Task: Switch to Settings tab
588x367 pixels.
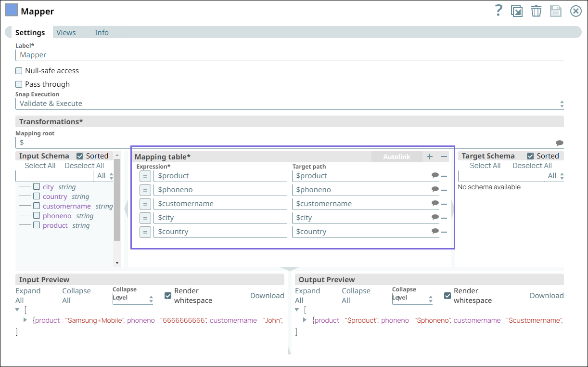Action: 30,33
